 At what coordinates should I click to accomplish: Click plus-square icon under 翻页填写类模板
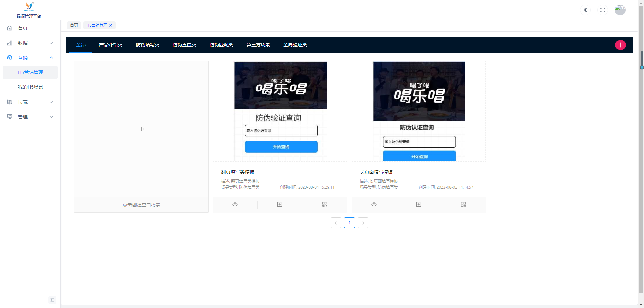280,204
